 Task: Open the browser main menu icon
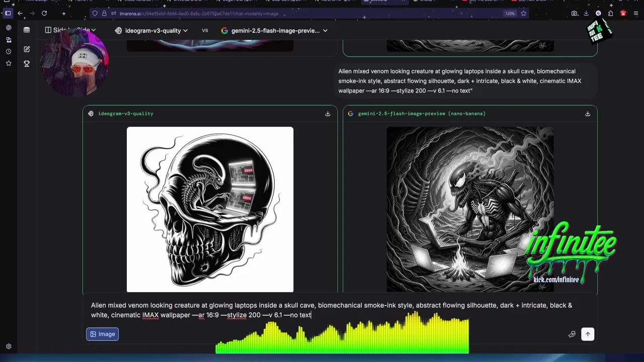pos(635,14)
